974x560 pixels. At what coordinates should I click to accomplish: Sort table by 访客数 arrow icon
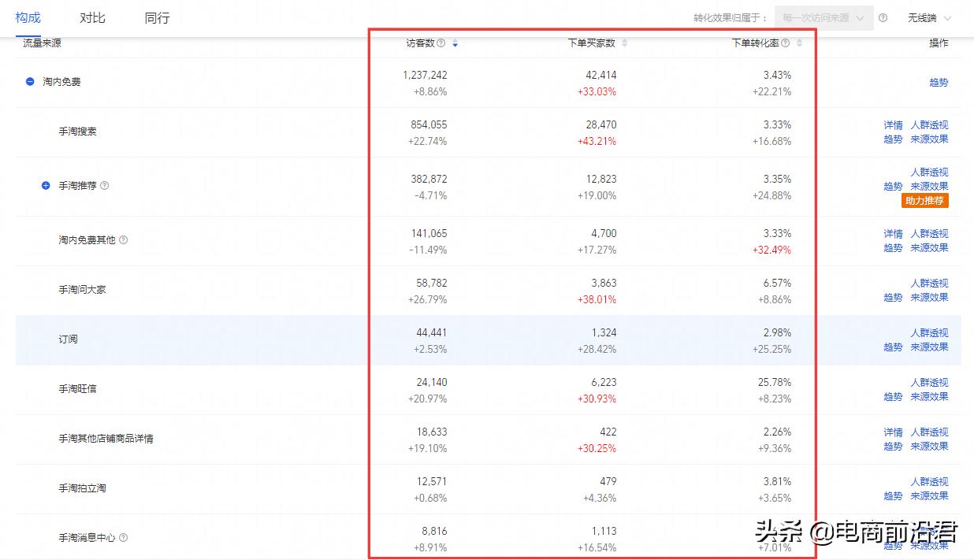(455, 43)
